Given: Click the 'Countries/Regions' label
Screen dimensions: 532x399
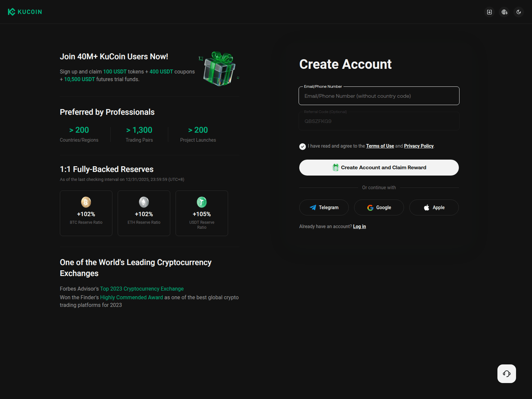Looking at the screenshot, I should click(x=79, y=140).
